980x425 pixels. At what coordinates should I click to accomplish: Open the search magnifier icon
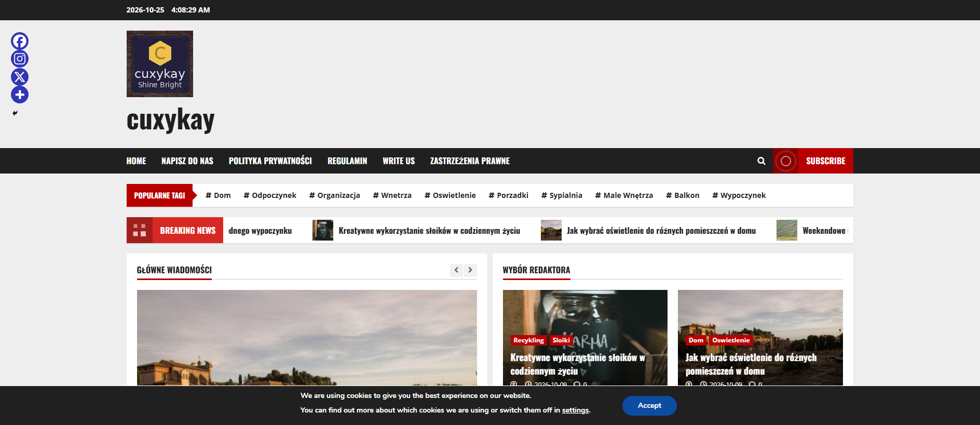tap(761, 161)
